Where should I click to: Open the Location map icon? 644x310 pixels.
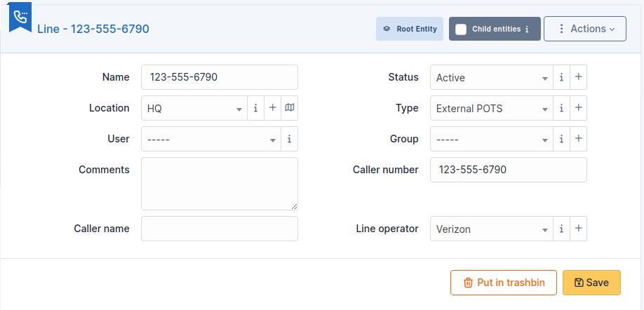pyautogui.click(x=290, y=108)
